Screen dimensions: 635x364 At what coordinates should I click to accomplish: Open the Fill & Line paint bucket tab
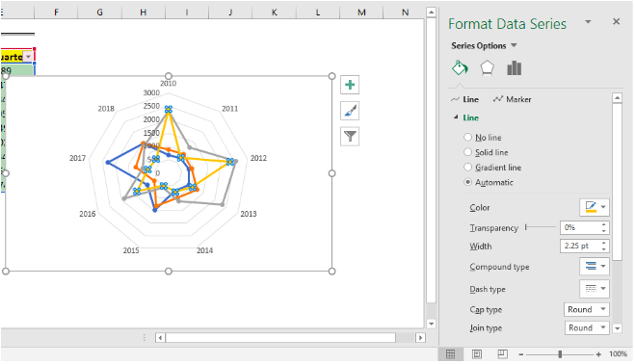(460, 68)
